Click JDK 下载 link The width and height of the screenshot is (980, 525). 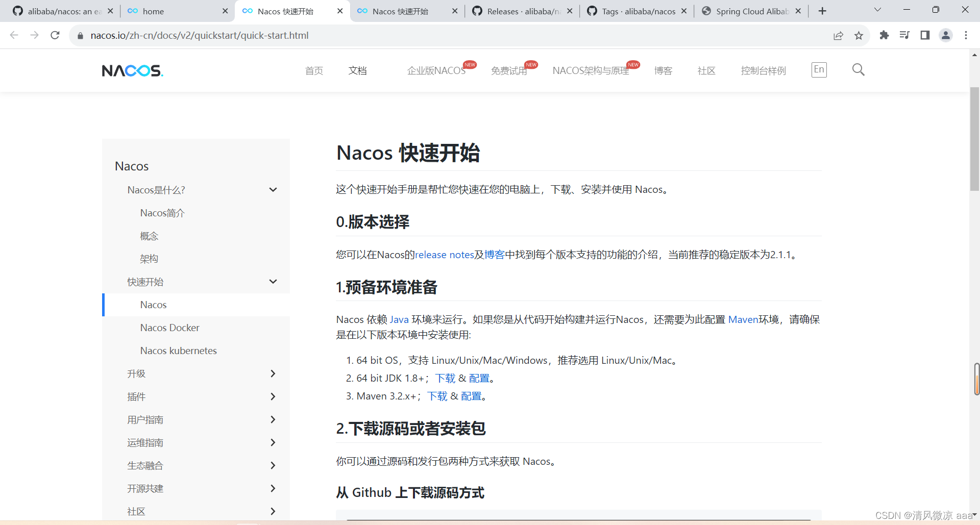click(x=445, y=378)
